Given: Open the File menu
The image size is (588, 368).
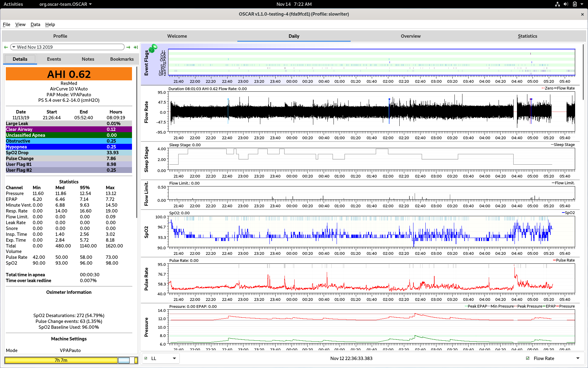Looking at the screenshot, I should (x=6, y=25).
